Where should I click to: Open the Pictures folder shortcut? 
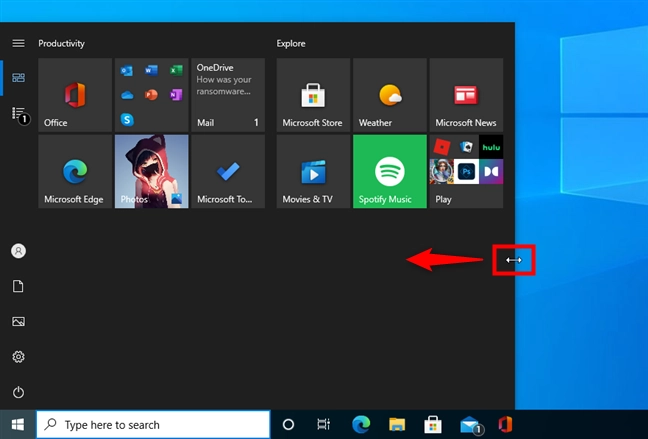point(18,321)
